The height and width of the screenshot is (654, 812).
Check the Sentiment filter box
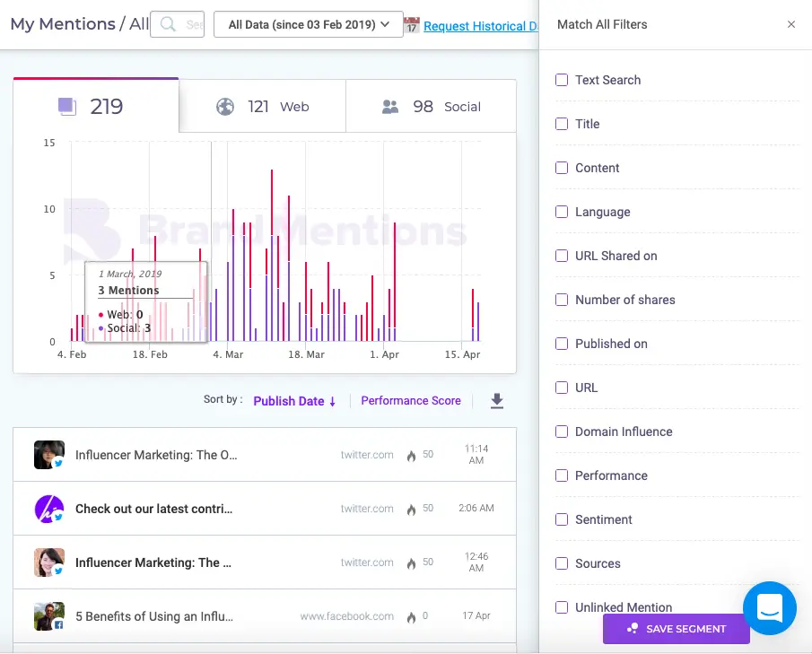[x=562, y=519]
